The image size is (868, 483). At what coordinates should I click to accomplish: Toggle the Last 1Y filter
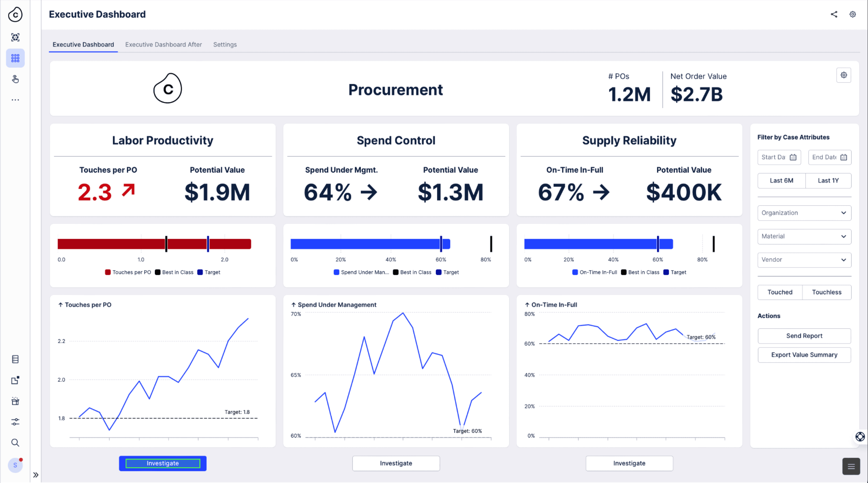coord(828,181)
